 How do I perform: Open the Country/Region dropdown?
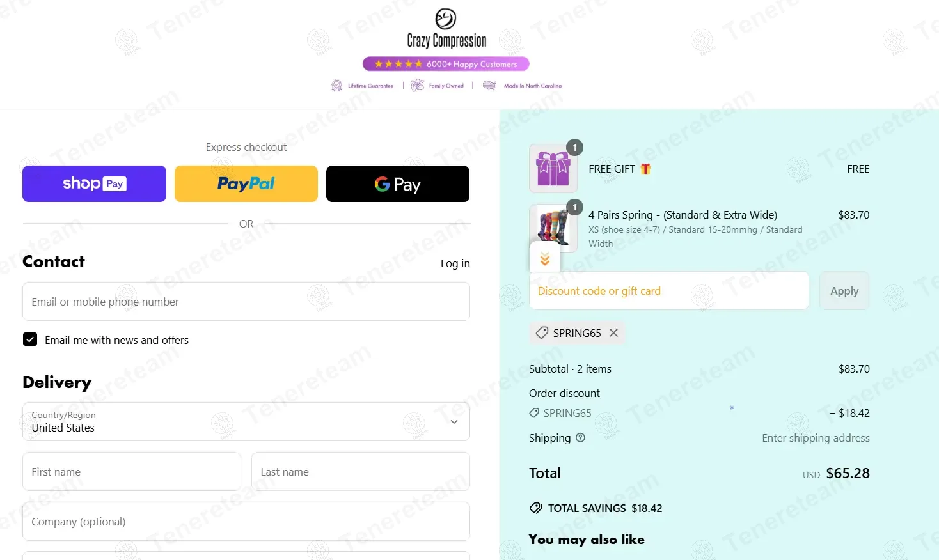coord(246,421)
